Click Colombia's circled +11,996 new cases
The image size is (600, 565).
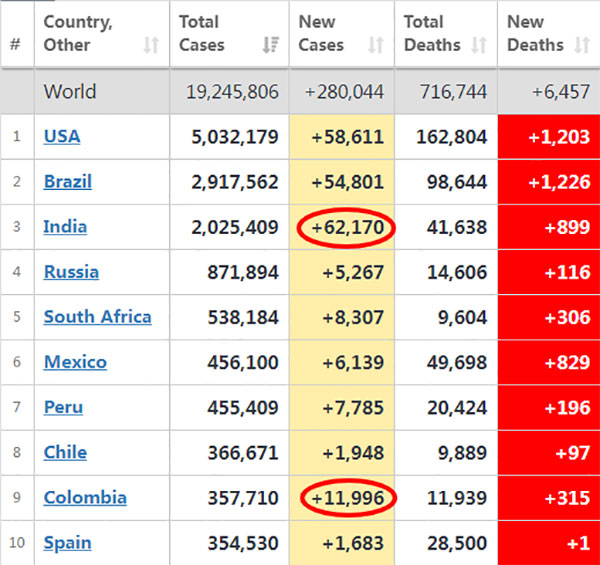[346, 498]
